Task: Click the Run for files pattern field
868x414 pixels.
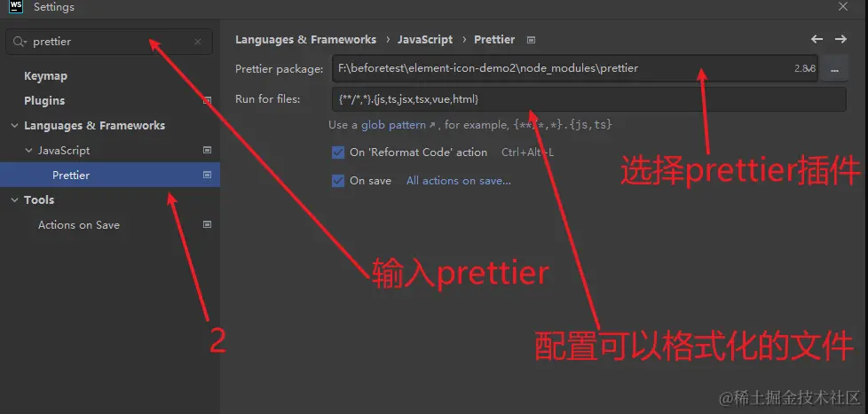Action: (x=589, y=99)
